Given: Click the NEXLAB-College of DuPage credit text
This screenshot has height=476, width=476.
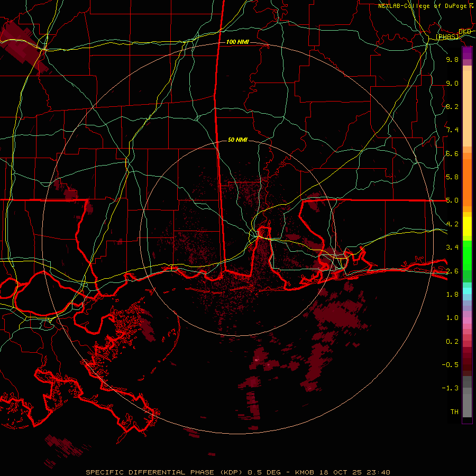Looking at the screenshot, I should (x=423, y=6).
